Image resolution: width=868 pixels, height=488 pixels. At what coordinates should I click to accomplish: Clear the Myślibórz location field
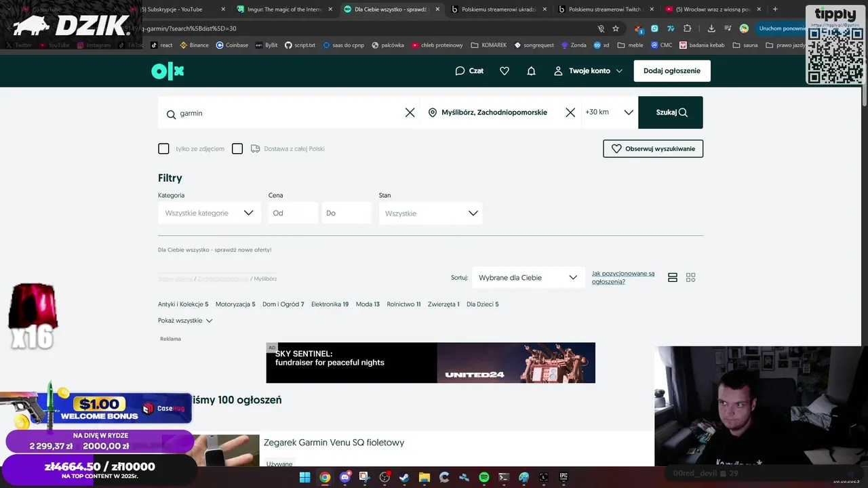pyautogui.click(x=570, y=113)
